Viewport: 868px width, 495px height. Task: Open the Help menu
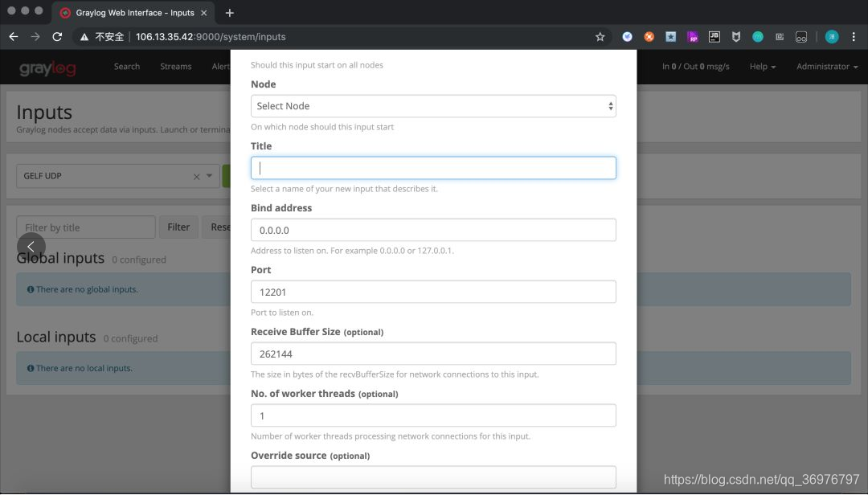[x=762, y=67]
